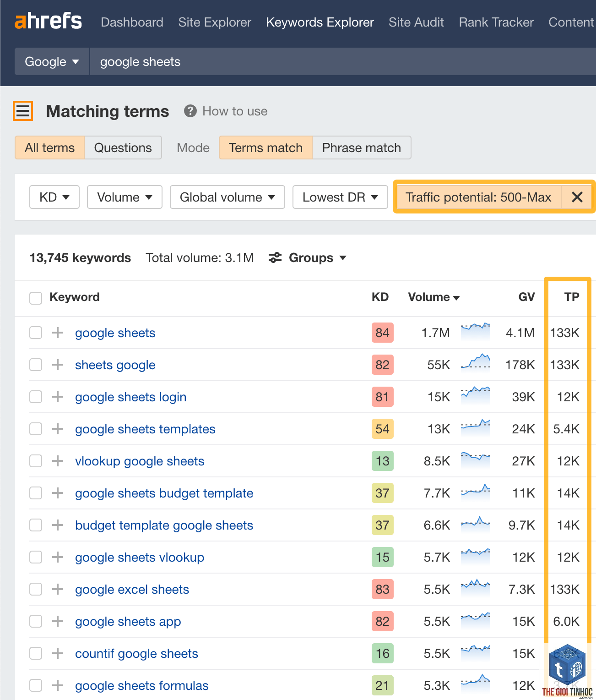The image size is (596, 700).
Task: Open the hamburger sidebar menu icon
Action: [x=23, y=111]
